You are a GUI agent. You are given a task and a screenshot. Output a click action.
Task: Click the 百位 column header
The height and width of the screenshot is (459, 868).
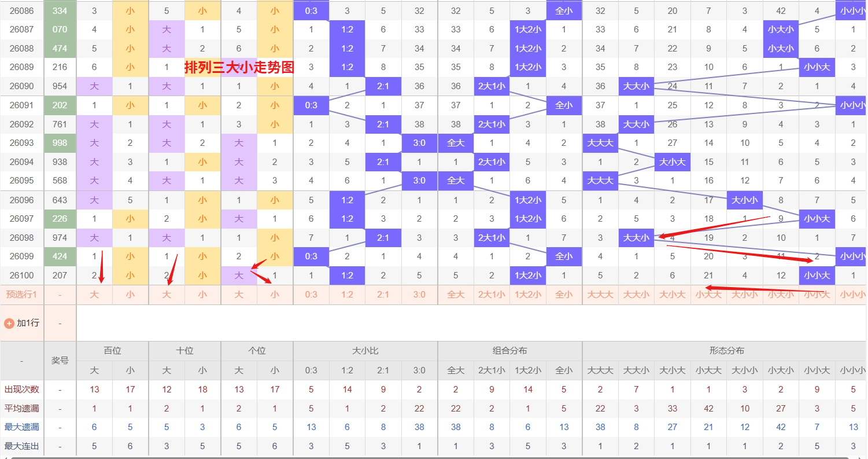pos(112,351)
